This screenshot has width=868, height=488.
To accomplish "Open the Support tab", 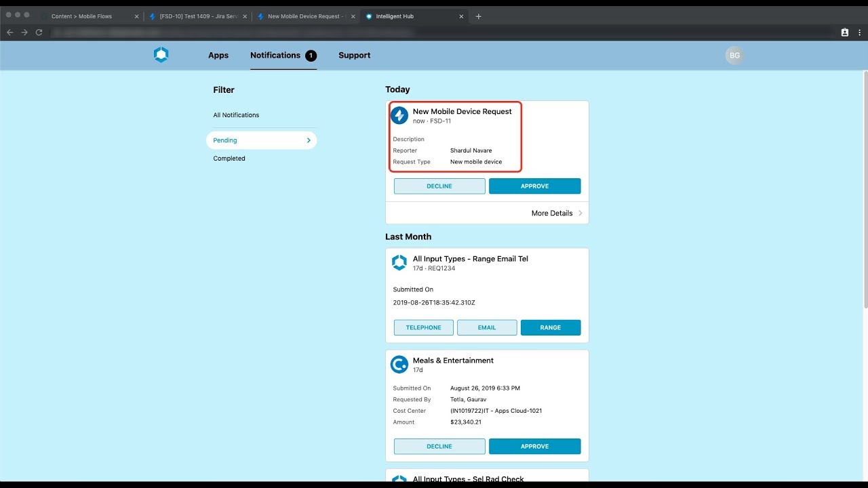I will point(354,56).
